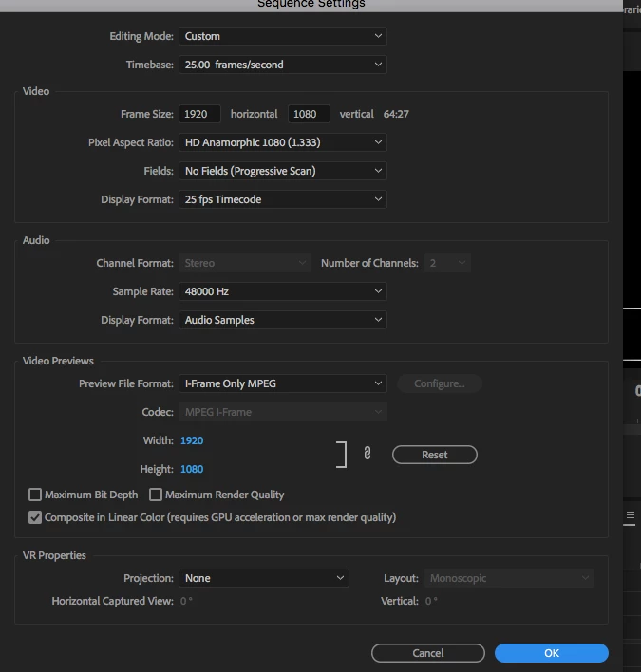Open the Timebase frames/second dropdown
Image resolution: width=641 pixels, height=672 pixels.
pos(283,65)
